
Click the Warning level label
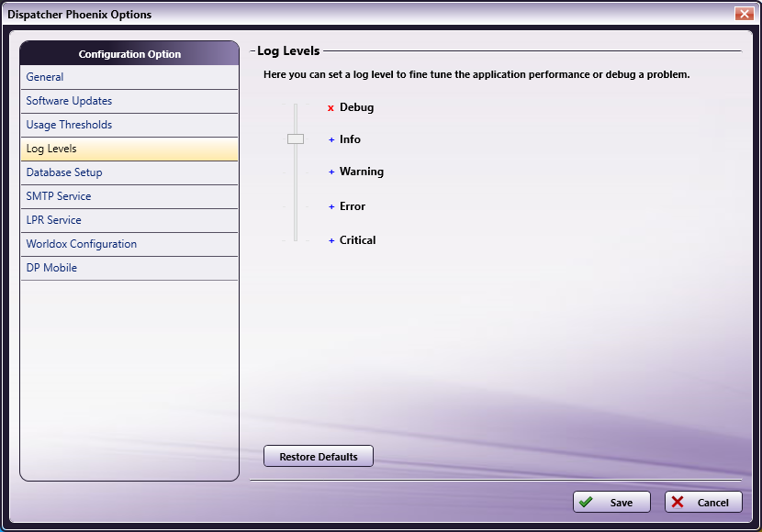[362, 172]
